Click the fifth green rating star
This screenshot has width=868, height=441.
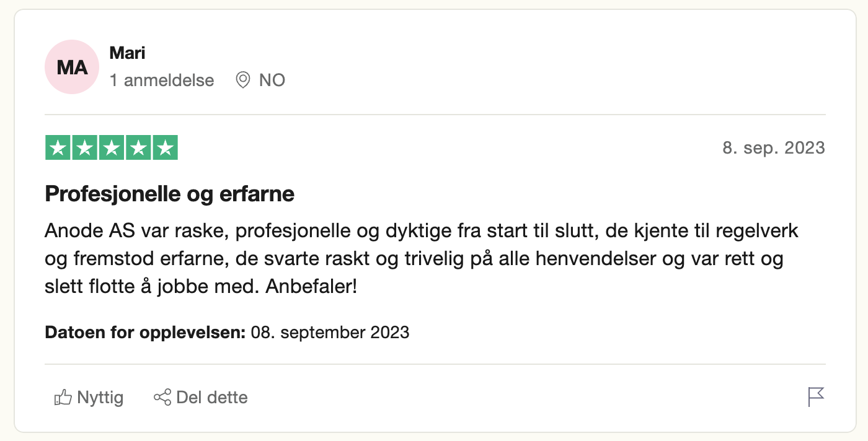pyautogui.click(x=165, y=147)
